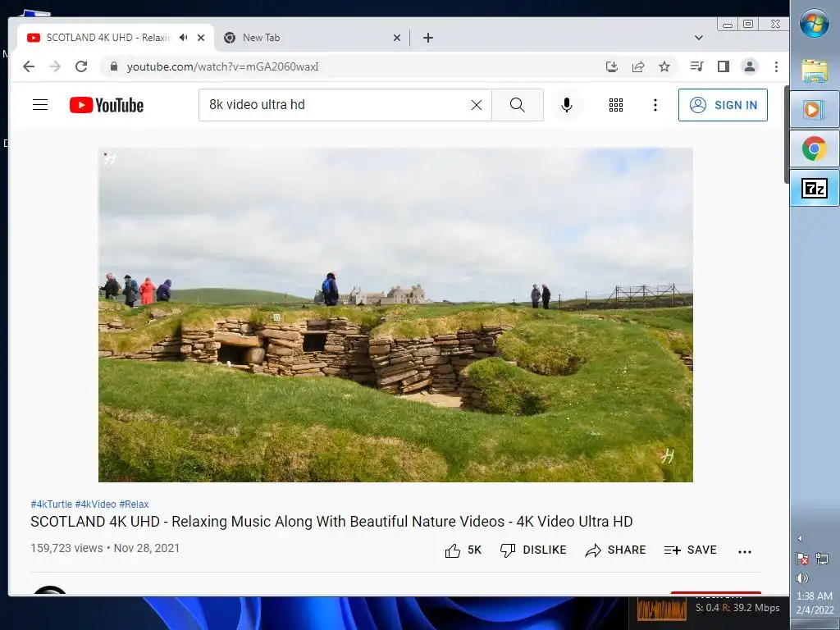Open YouTube settings three-dot menu

(655, 105)
